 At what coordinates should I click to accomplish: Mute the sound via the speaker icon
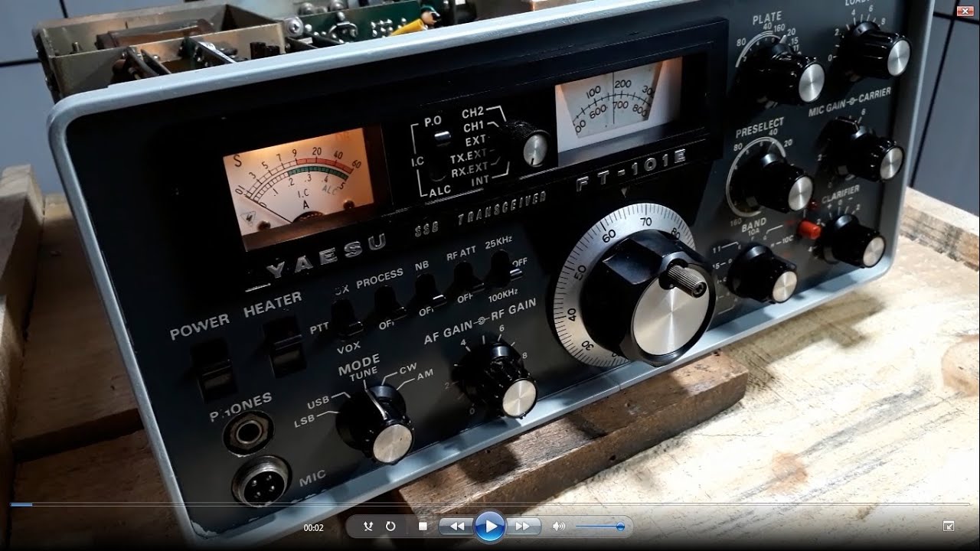tap(559, 527)
